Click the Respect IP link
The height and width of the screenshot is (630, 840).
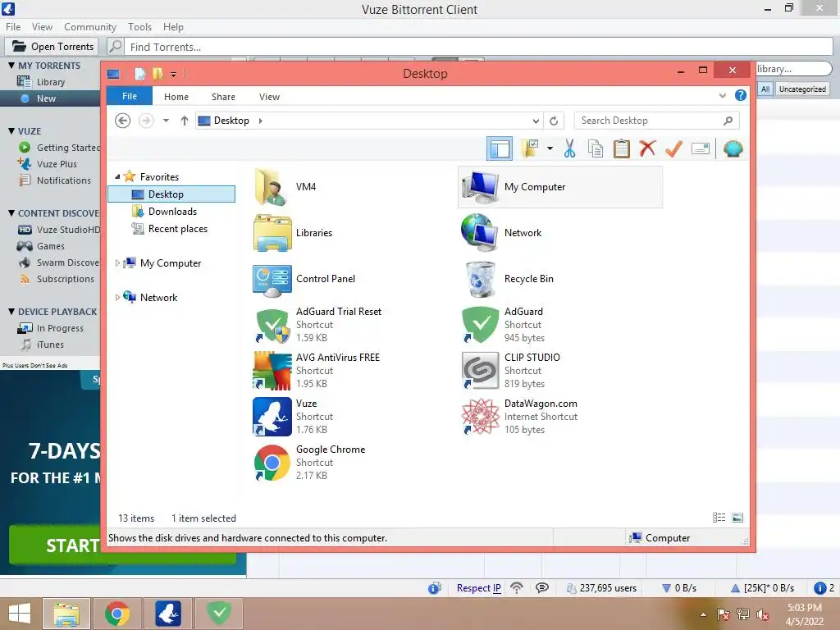click(x=479, y=587)
